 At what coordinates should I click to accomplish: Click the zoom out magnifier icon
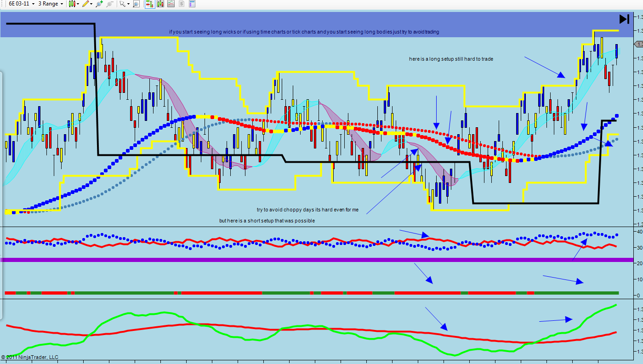pos(109,4)
